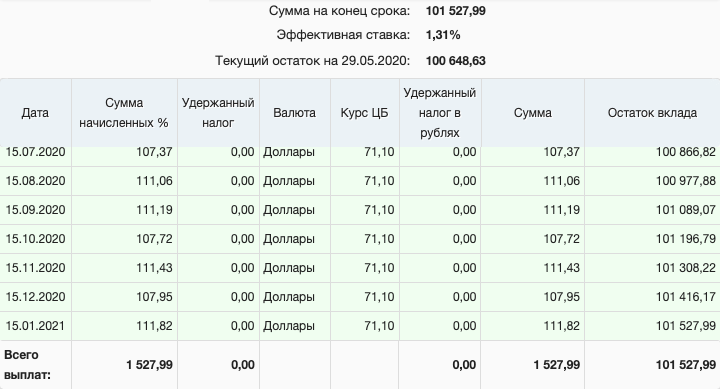Click the 'Удержанный налог в рублях' header
Screen dimensions: 720x389
pos(440,113)
